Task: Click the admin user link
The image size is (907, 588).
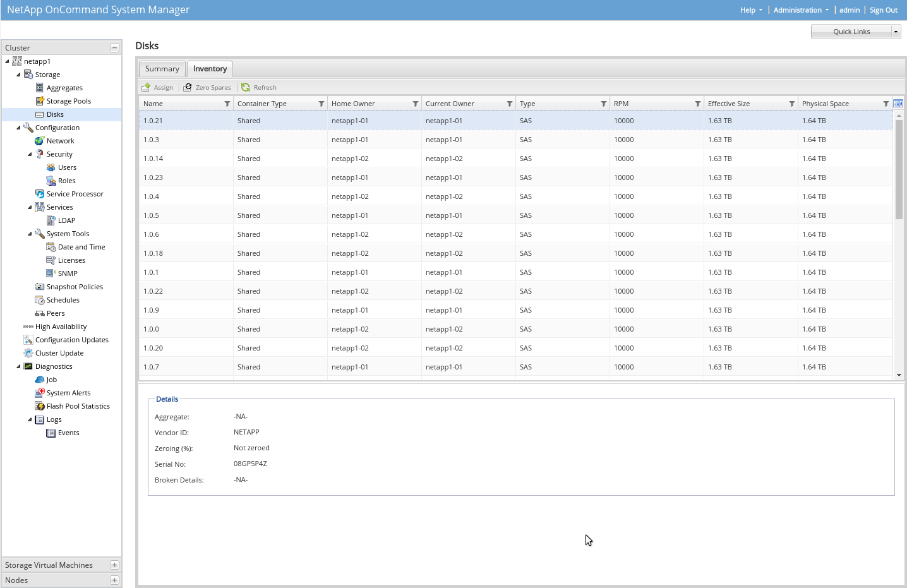Action: [x=850, y=10]
